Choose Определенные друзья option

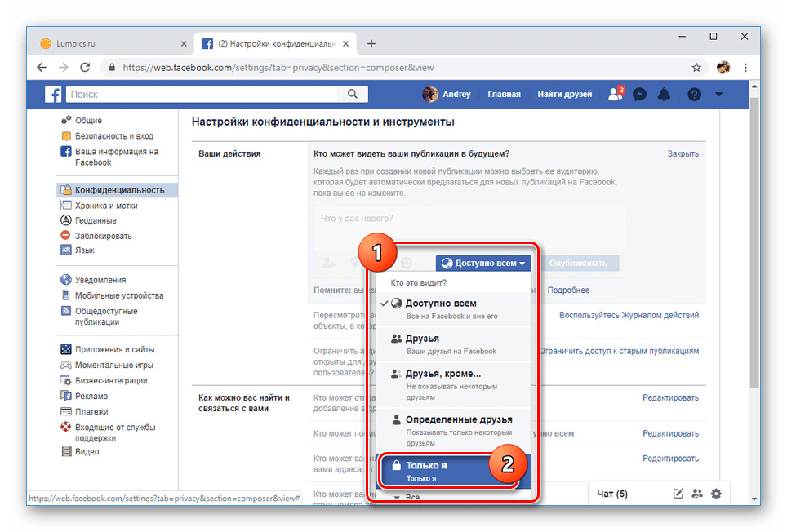click(x=453, y=430)
